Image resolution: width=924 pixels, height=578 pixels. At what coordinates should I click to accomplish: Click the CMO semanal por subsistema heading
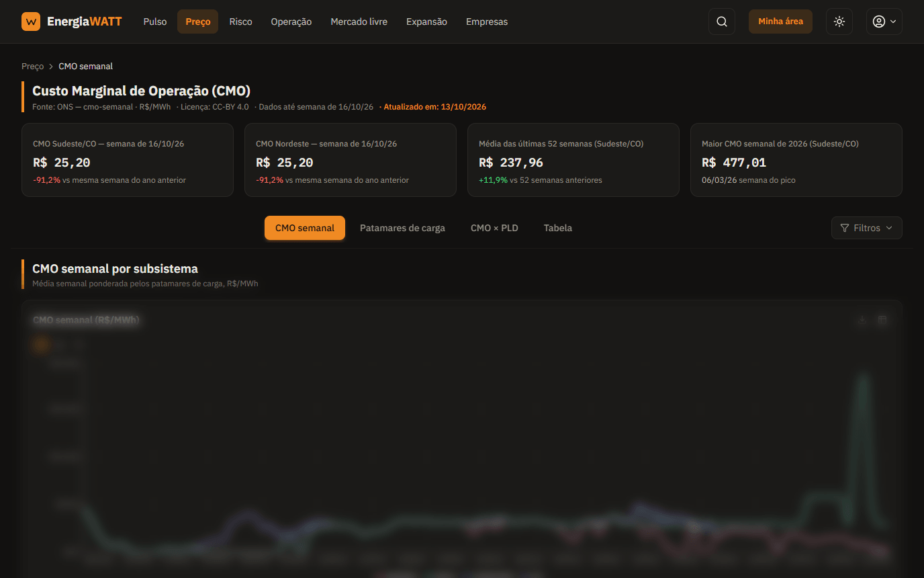point(115,269)
